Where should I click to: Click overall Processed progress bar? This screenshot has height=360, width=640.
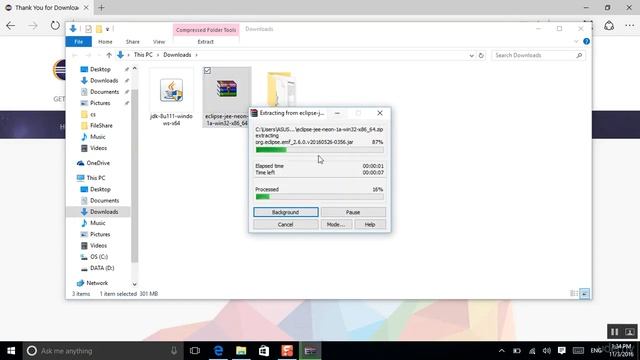point(319,197)
